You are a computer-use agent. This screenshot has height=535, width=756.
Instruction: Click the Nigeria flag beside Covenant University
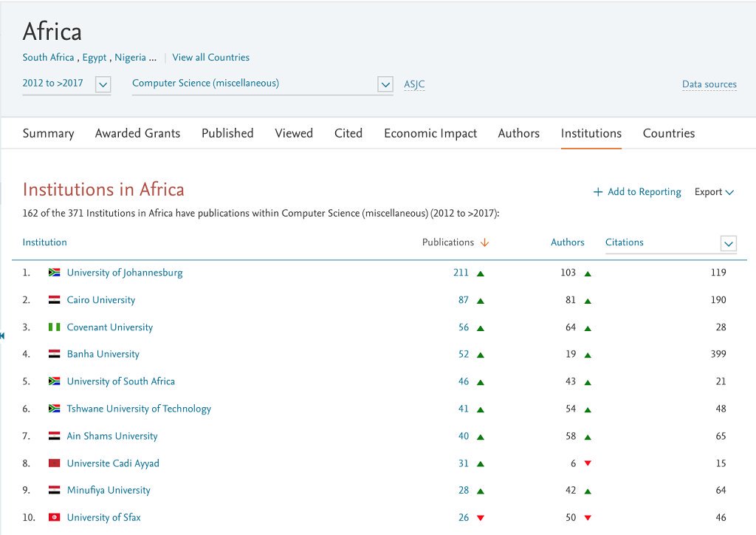click(54, 327)
